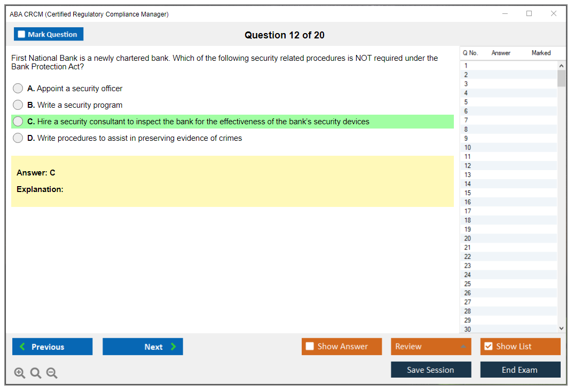Uncheck the Show List checkbox
This screenshot has height=392, width=574.
(x=488, y=347)
